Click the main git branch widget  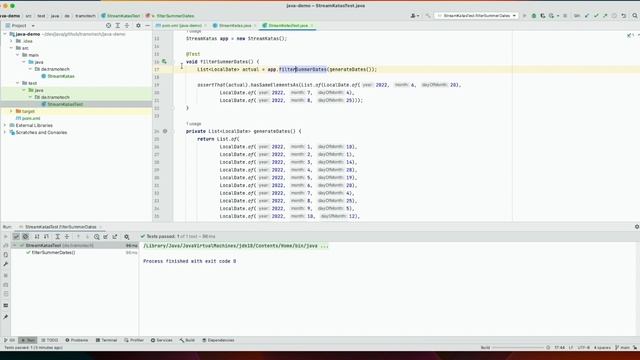(x=622, y=348)
